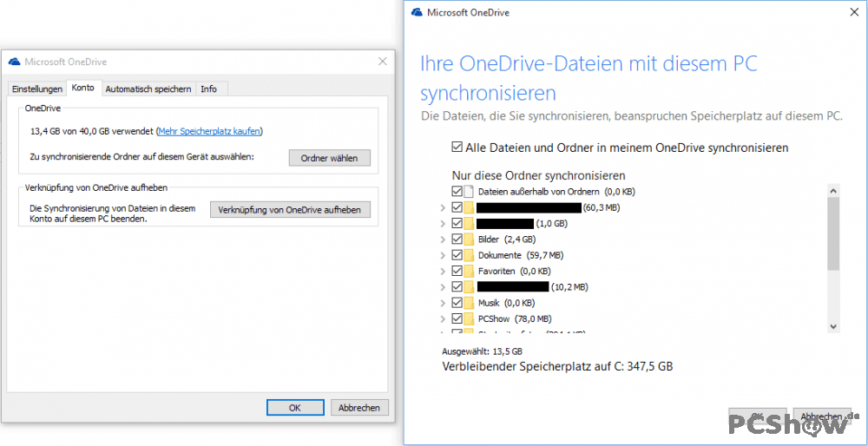
Task: Click the folder list scrollbar up arrow
Action: pos(833,190)
